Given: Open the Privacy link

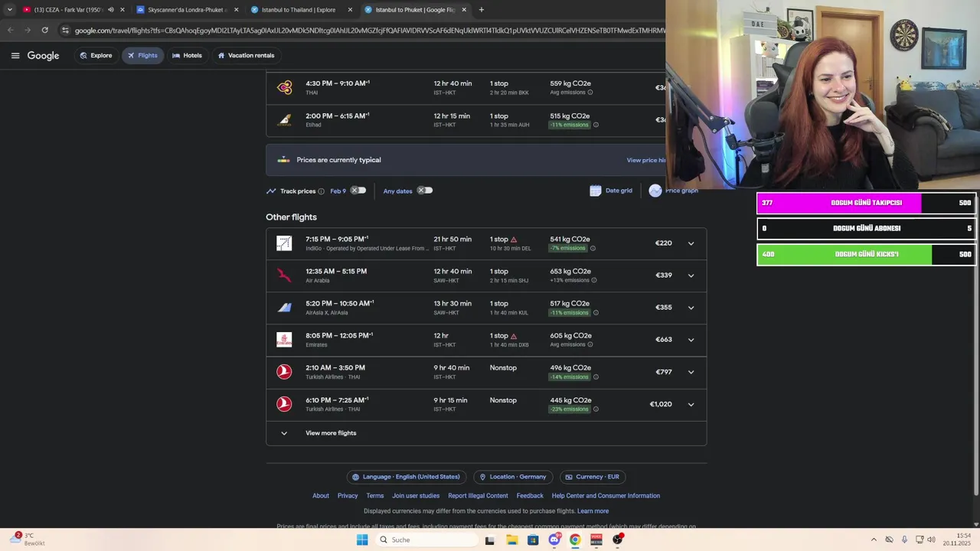Looking at the screenshot, I should (x=348, y=496).
